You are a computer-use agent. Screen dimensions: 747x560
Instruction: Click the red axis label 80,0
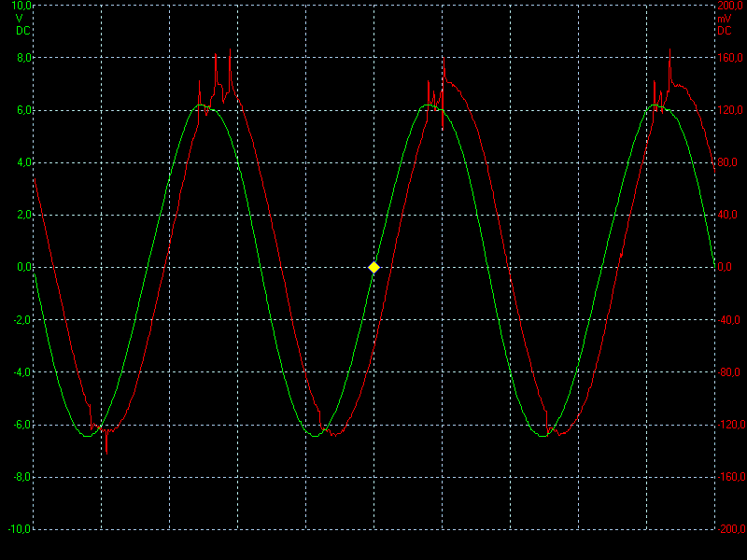[727, 162]
